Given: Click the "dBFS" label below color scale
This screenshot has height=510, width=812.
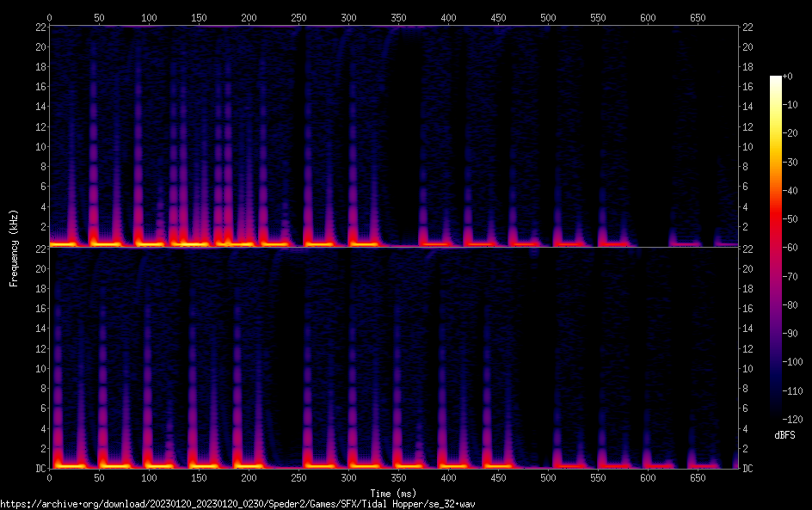Looking at the screenshot, I should (x=784, y=436).
